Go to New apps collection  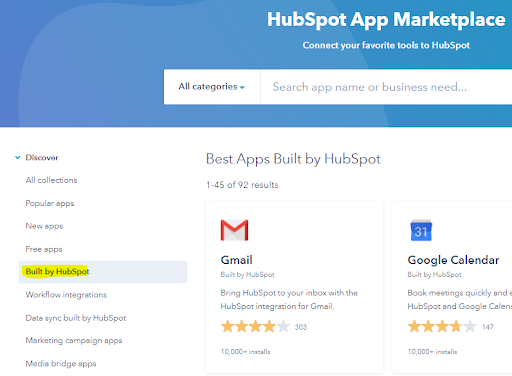tap(44, 226)
